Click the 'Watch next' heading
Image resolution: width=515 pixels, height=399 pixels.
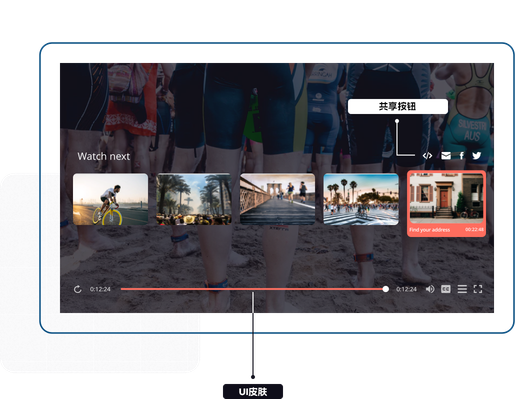[104, 156]
